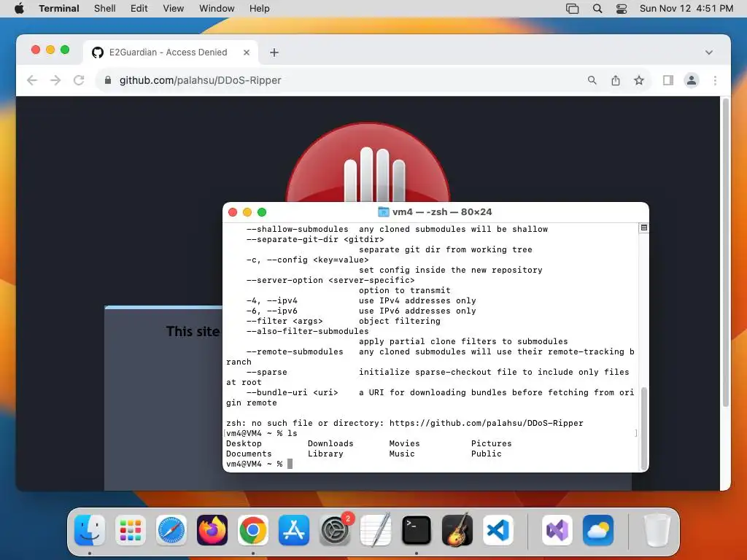Click the Stage Manager menu bar icon
747x560 pixels.
point(572,8)
